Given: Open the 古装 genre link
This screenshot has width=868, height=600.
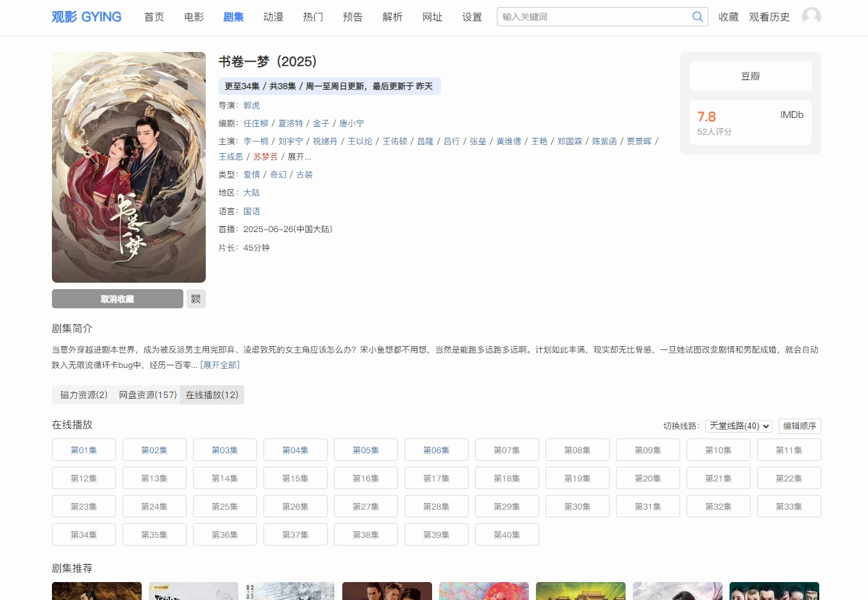Looking at the screenshot, I should click(x=305, y=174).
